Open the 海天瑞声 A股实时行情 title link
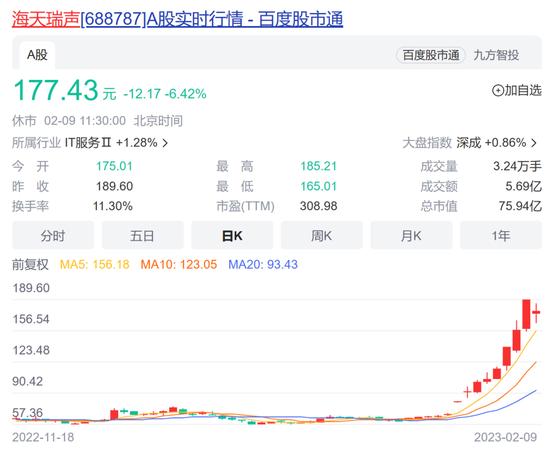This screenshot has width=550, height=449. point(177,19)
